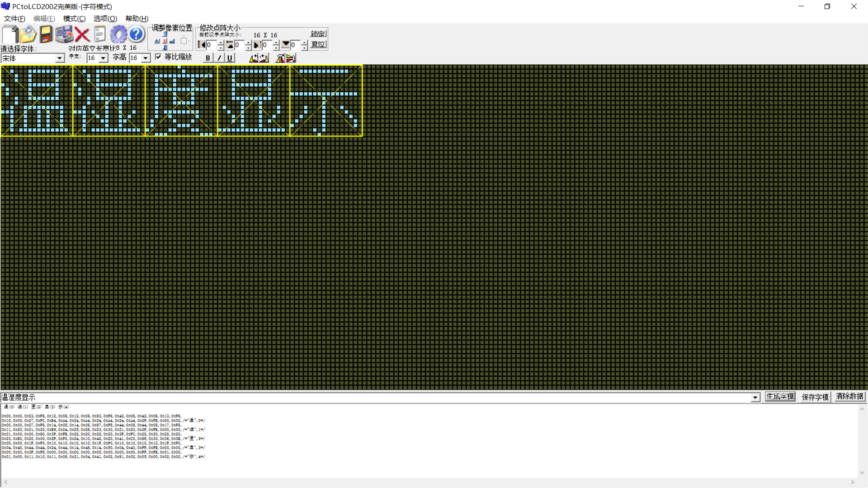Toggle Underline with the U button
The height and width of the screenshot is (488, 868).
pos(230,58)
